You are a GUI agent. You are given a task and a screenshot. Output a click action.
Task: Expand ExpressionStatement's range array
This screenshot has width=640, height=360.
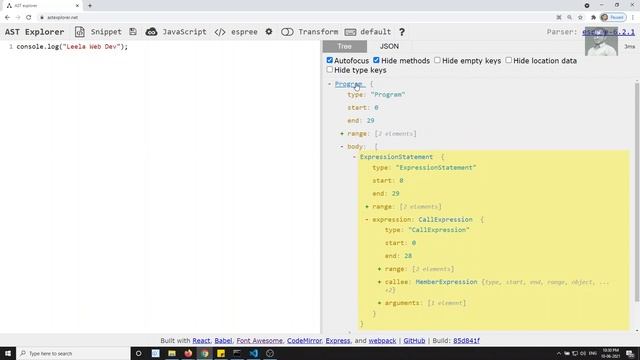tap(367, 207)
